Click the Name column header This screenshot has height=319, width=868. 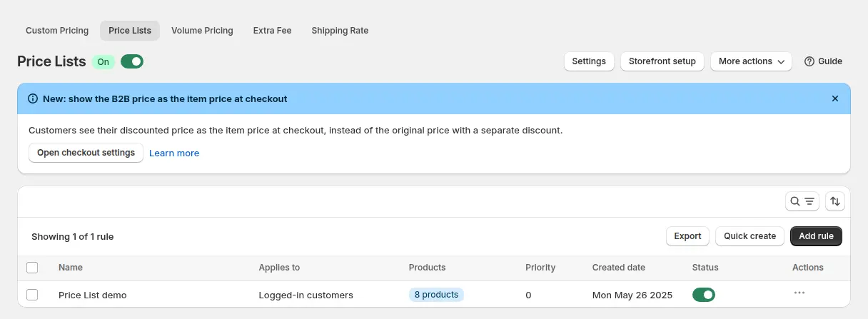71,268
